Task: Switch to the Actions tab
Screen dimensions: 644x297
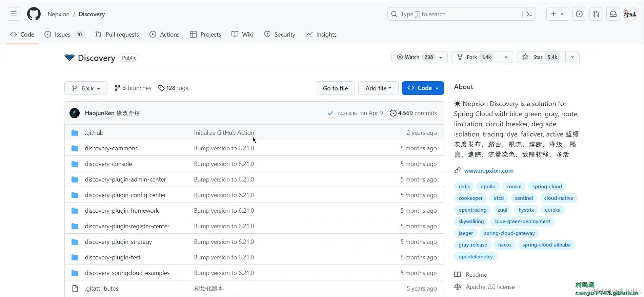Action: [165, 35]
